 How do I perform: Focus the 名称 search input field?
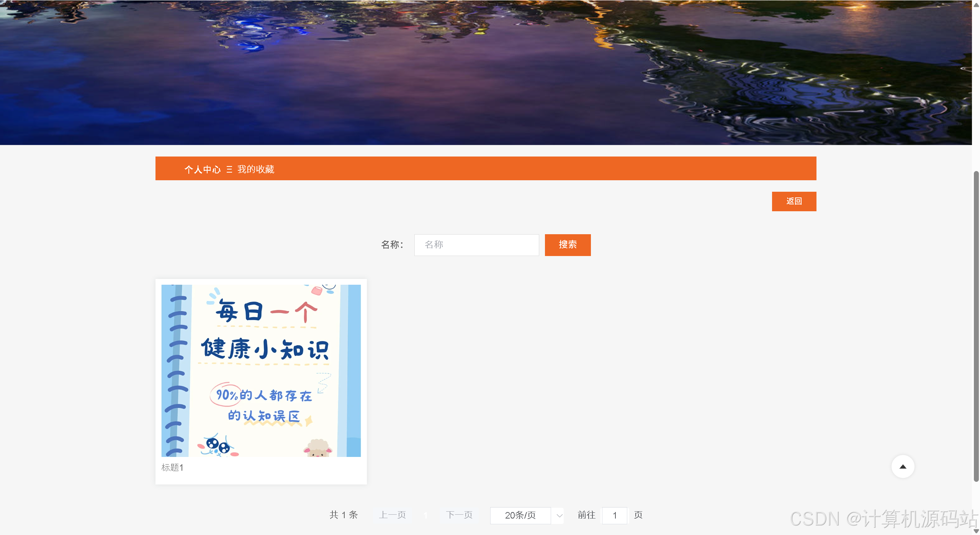pos(476,245)
